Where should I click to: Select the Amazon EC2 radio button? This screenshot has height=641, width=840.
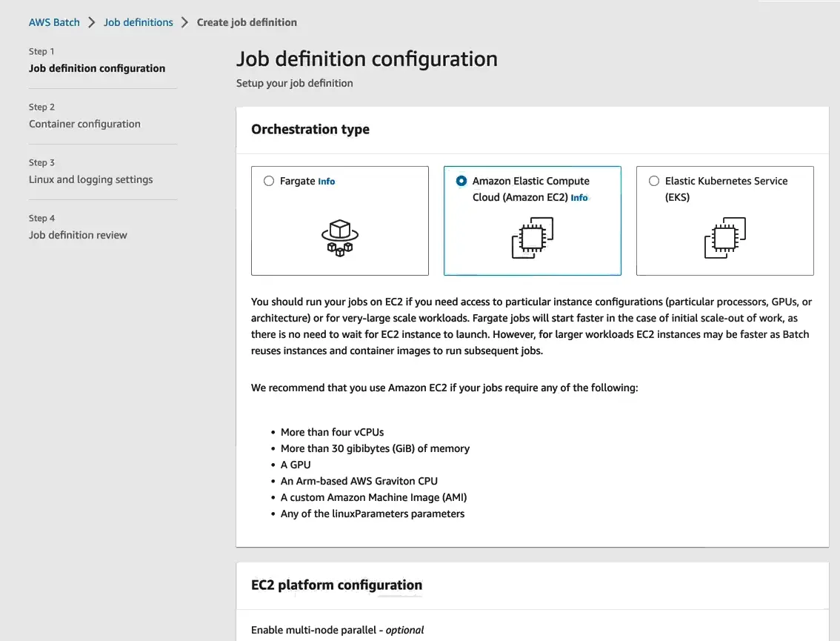pos(461,181)
